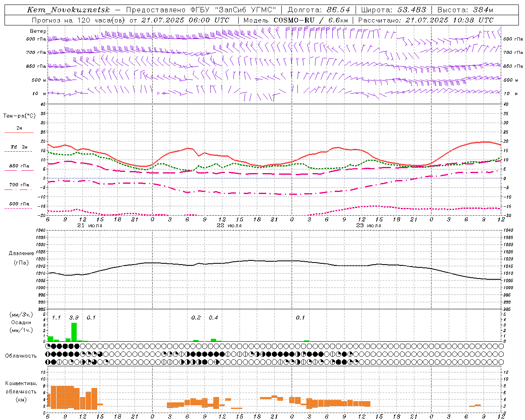Click the 23 июля date label
The width and height of the screenshot is (525, 420).
click(369, 226)
